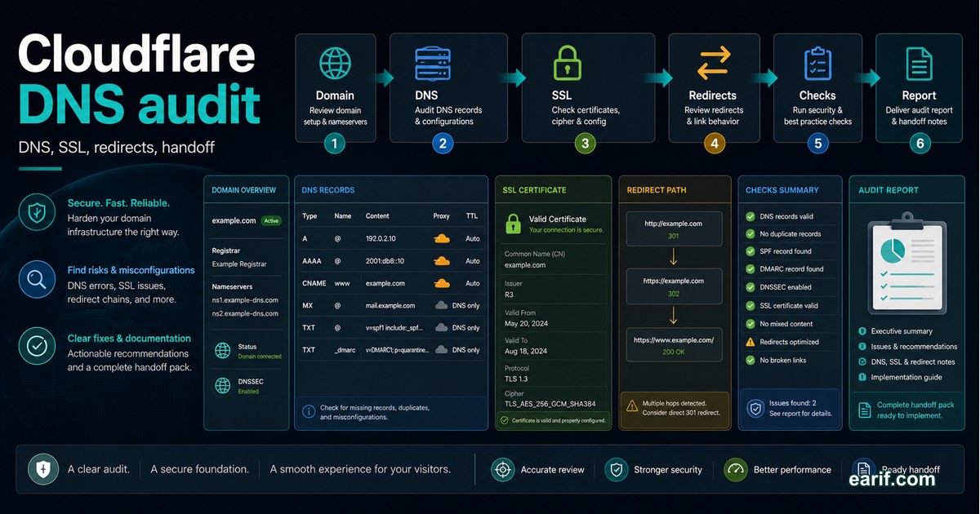Click the Checks checklist icon
The width and height of the screenshot is (980, 514).
(x=817, y=64)
